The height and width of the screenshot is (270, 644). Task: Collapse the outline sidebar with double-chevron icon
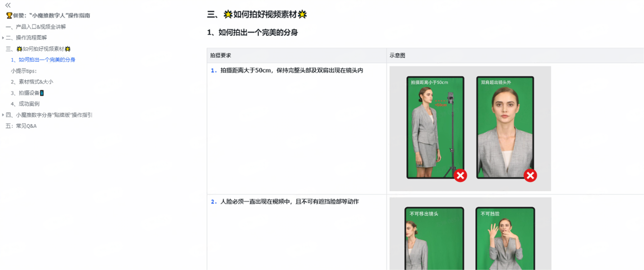tap(8, 5)
